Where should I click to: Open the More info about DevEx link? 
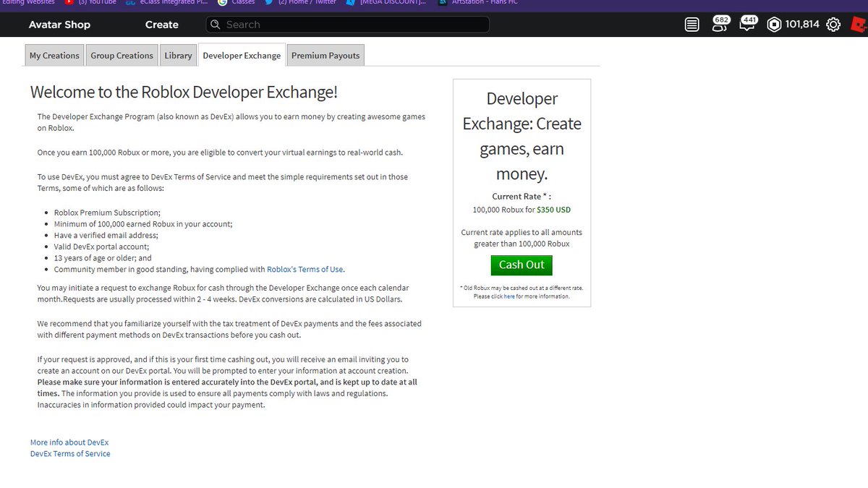(69, 442)
